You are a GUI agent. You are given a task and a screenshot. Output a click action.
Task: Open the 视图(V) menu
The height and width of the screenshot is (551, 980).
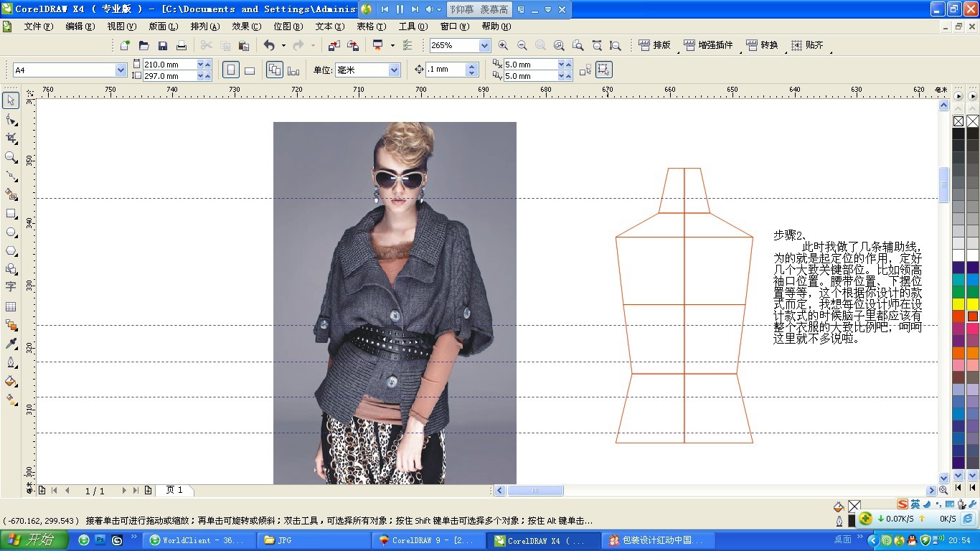pyautogui.click(x=122, y=27)
